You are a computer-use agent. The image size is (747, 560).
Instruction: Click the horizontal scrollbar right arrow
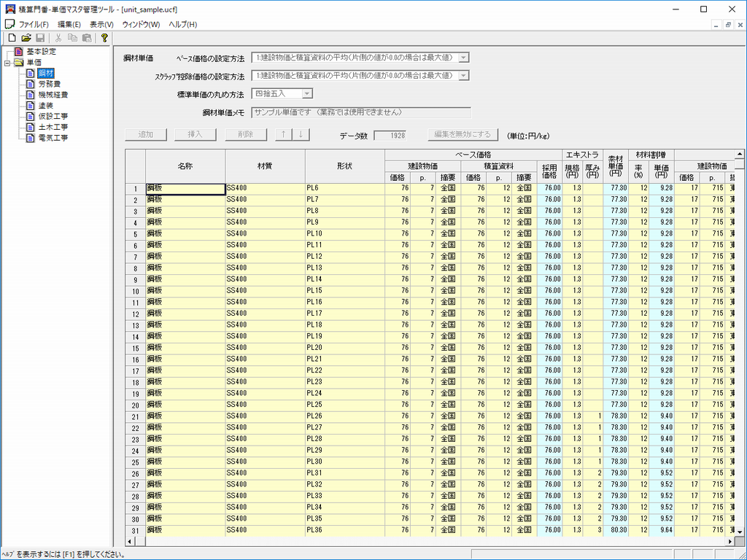point(730,542)
